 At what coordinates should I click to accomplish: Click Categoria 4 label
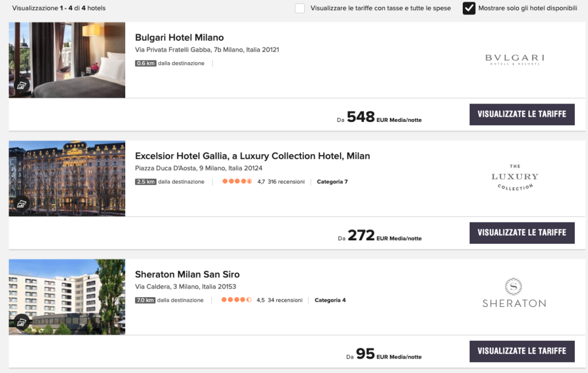point(330,300)
